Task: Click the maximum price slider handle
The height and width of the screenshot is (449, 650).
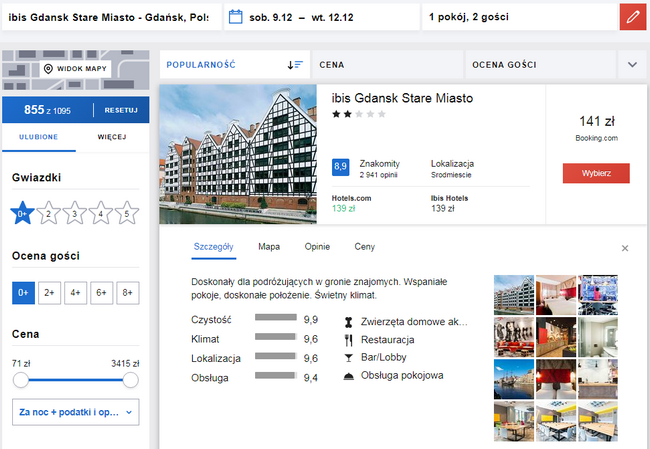Action: 131,380
